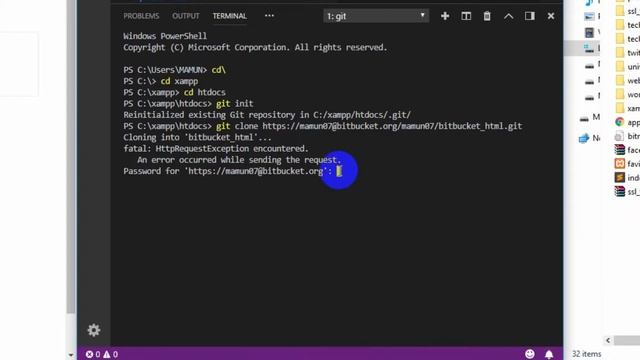The width and height of the screenshot is (640, 360).
Task: Open the feedback smiley icon
Action: [530, 354]
